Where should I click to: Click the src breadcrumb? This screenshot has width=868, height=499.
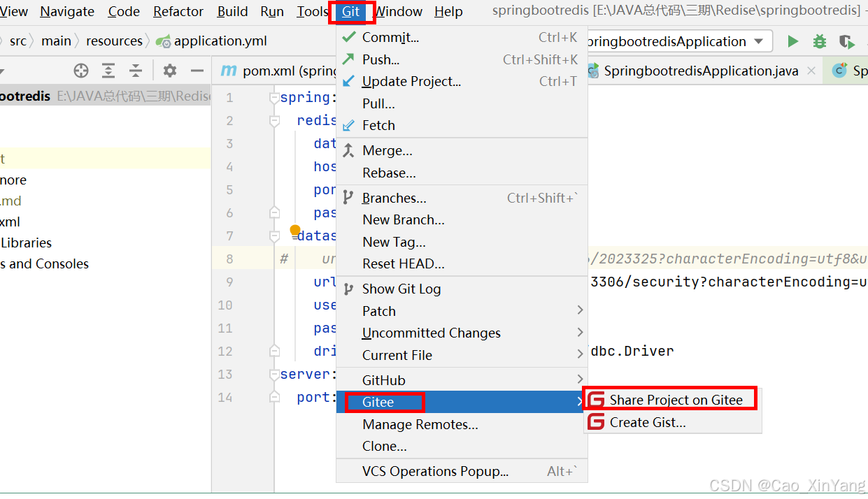pyautogui.click(x=18, y=41)
